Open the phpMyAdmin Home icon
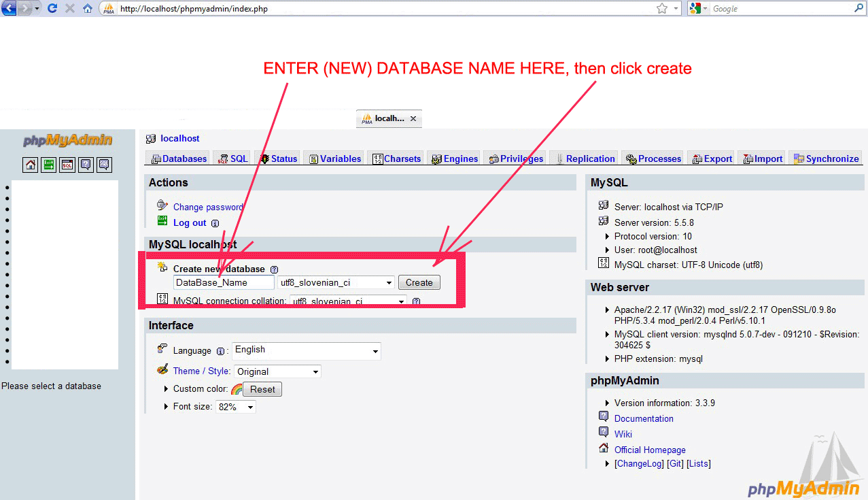The width and height of the screenshot is (868, 500). pos(31,165)
